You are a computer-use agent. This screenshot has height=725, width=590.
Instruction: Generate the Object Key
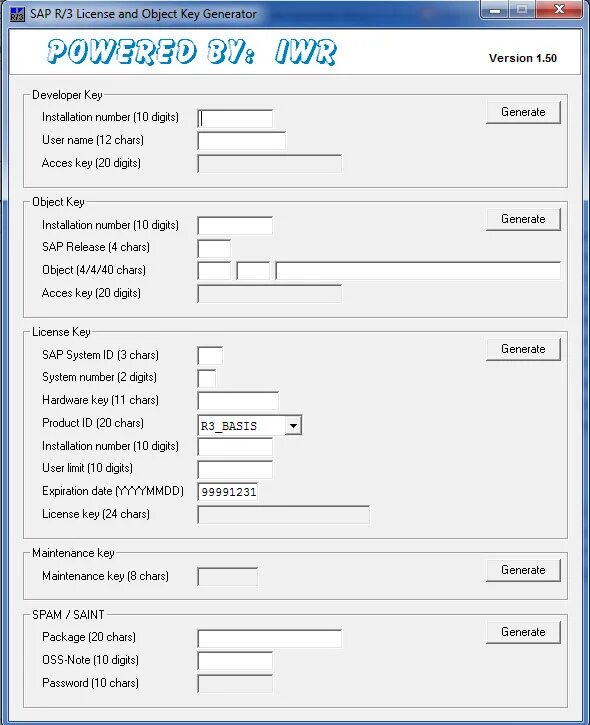523,219
